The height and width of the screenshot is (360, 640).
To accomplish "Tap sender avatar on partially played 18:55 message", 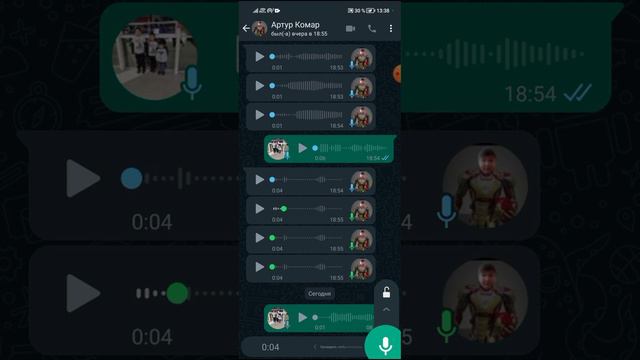I will click(x=362, y=211).
